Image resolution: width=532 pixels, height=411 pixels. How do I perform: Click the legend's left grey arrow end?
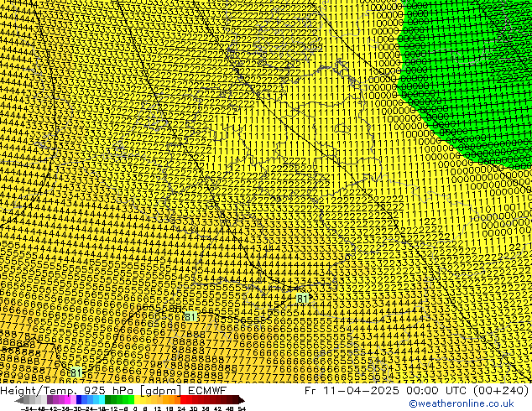coord(19,400)
